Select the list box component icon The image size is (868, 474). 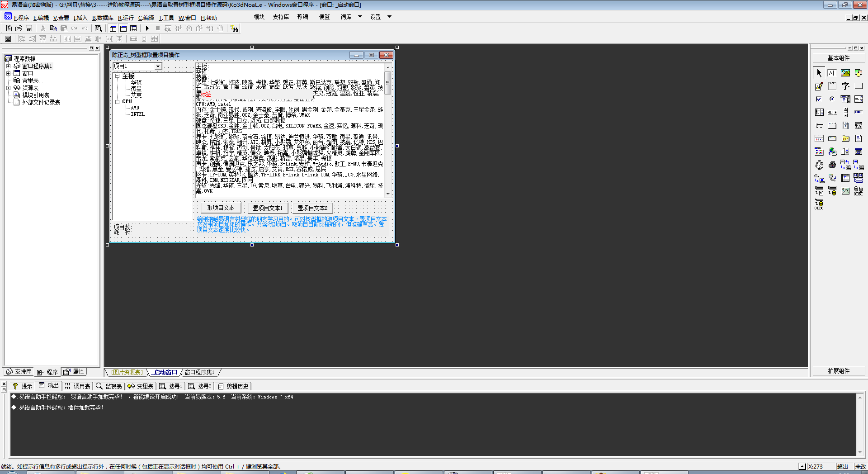pos(858,99)
